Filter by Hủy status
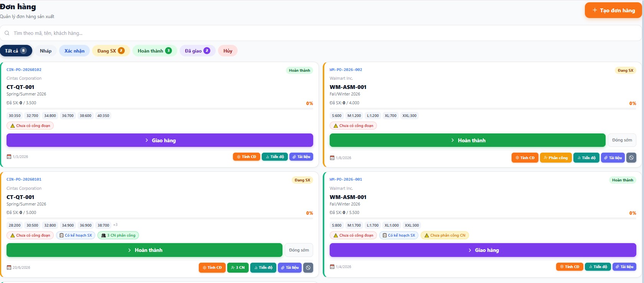 [x=228, y=51]
